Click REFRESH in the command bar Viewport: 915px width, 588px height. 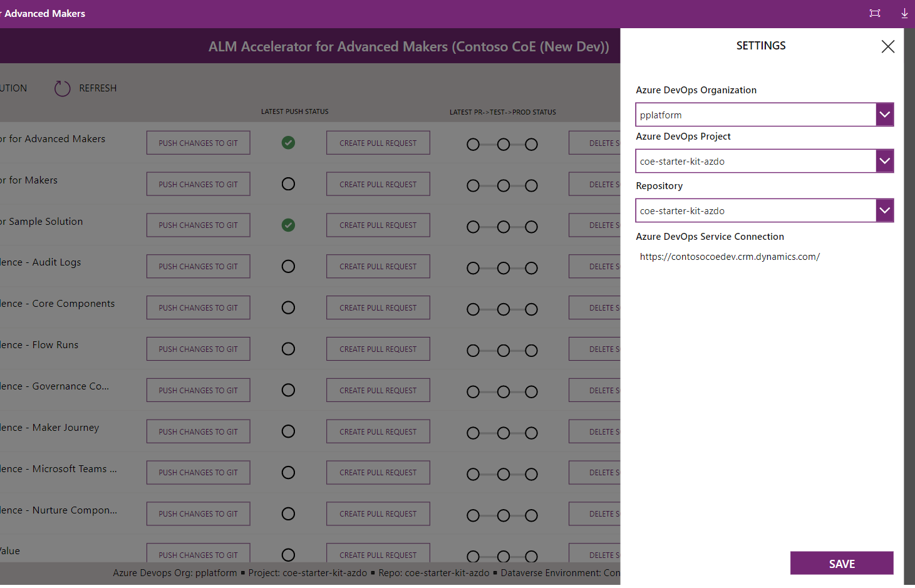tap(98, 88)
